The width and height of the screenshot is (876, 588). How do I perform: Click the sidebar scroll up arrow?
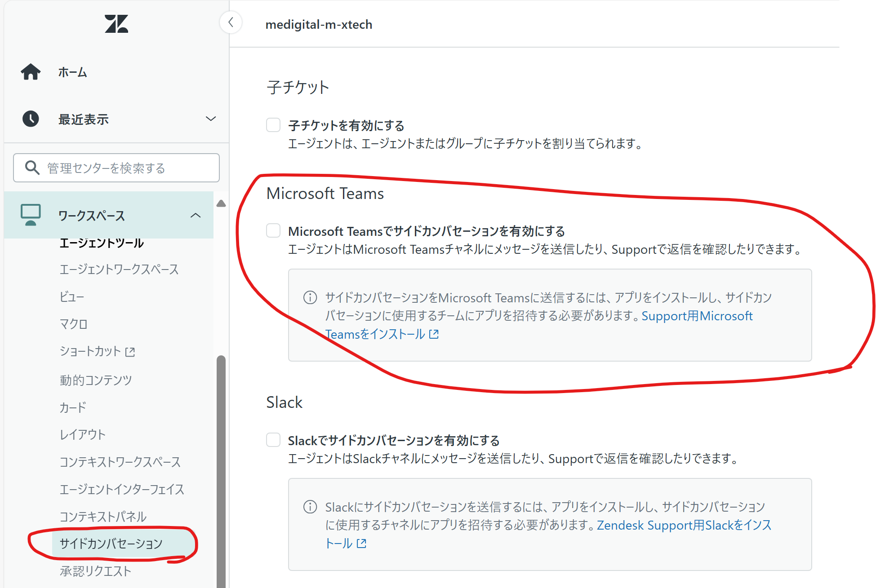[221, 203]
